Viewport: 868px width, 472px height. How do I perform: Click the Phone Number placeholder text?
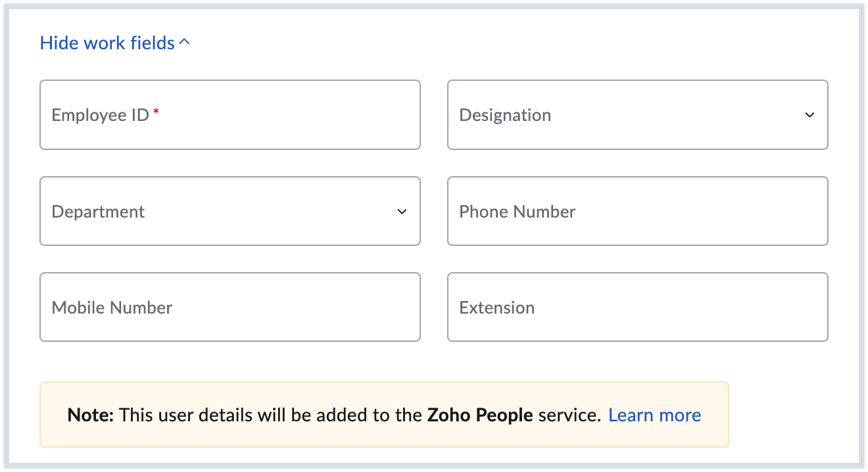click(x=517, y=212)
